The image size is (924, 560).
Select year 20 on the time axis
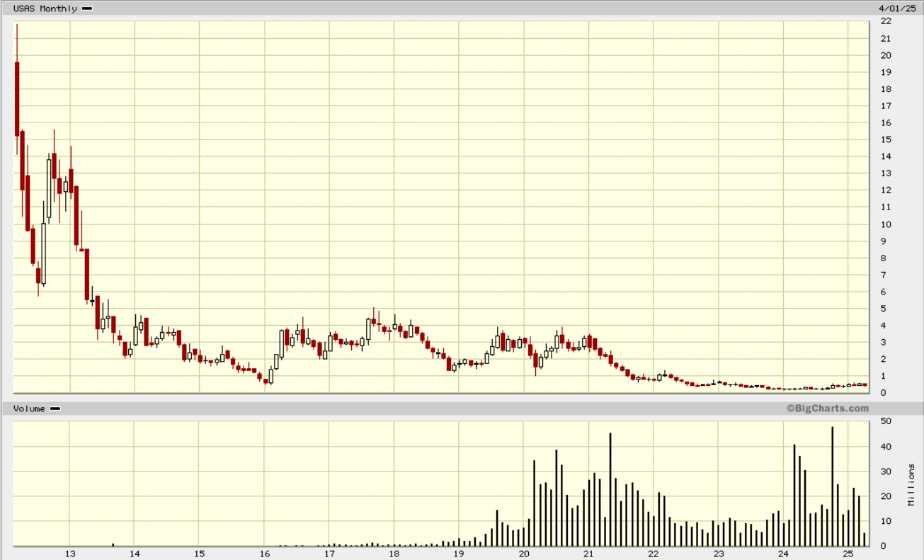(524, 554)
